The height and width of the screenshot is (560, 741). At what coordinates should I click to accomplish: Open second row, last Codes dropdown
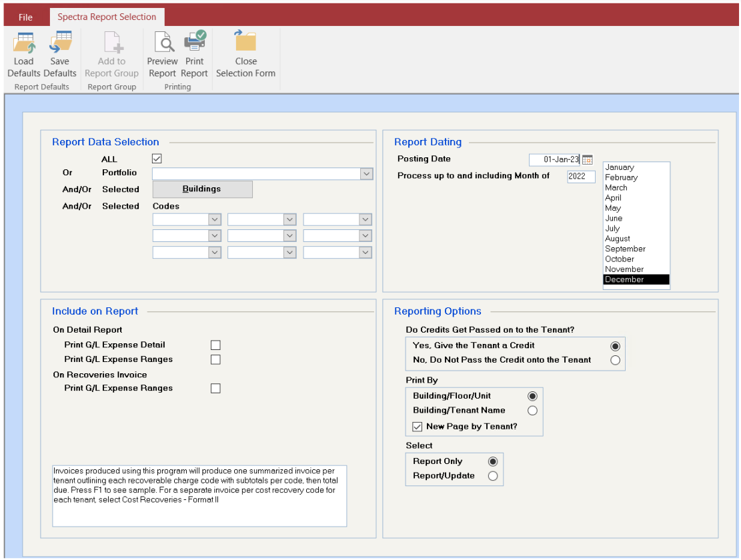pyautogui.click(x=365, y=235)
